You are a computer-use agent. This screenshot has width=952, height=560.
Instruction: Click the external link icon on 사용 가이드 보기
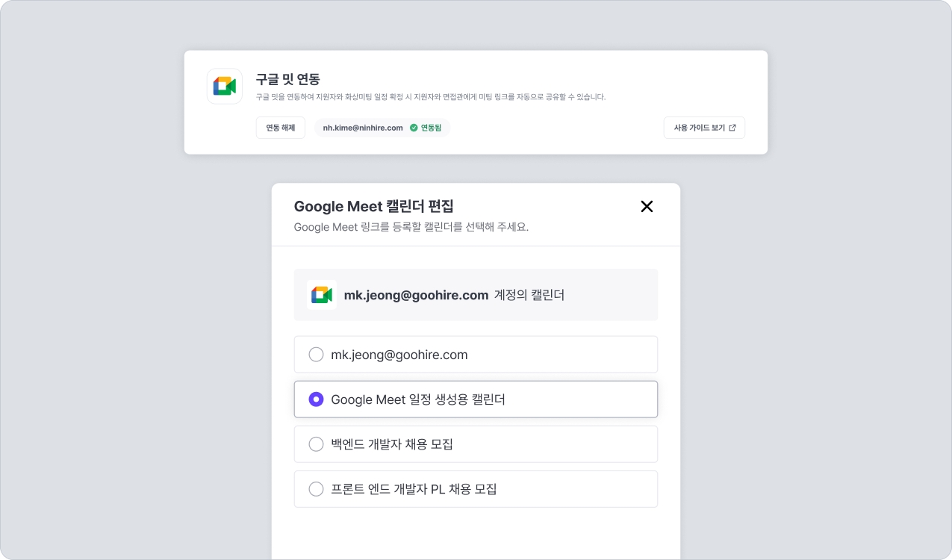click(732, 128)
